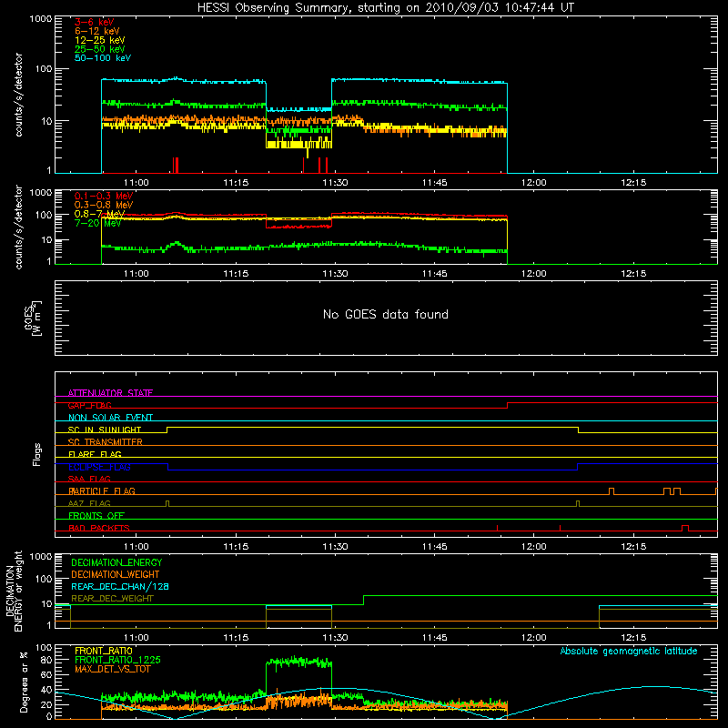Image resolution: width=728 pixels, height=728 pixels.
Task: Click the 11:30 tick label under top plot
Action: (335, 183)
